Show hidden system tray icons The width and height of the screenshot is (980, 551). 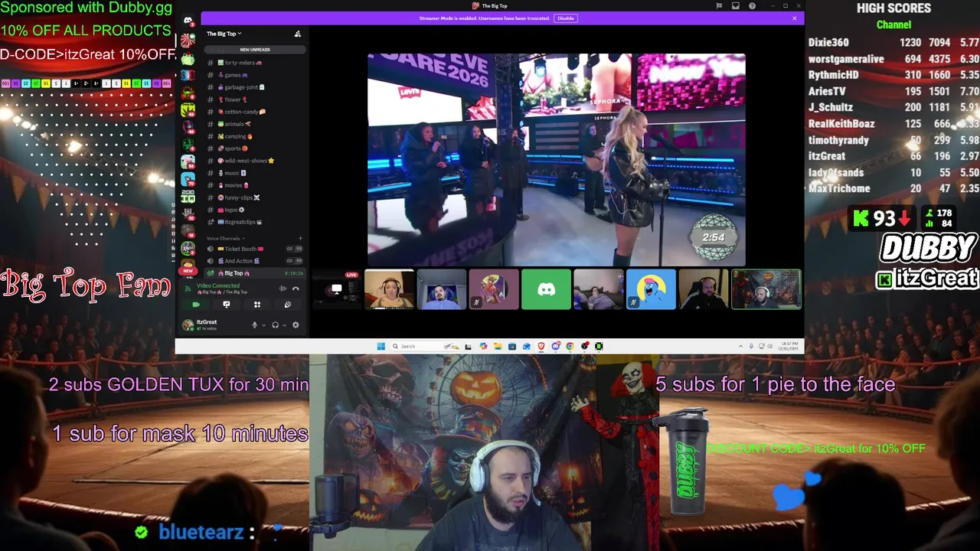[740, 346]
